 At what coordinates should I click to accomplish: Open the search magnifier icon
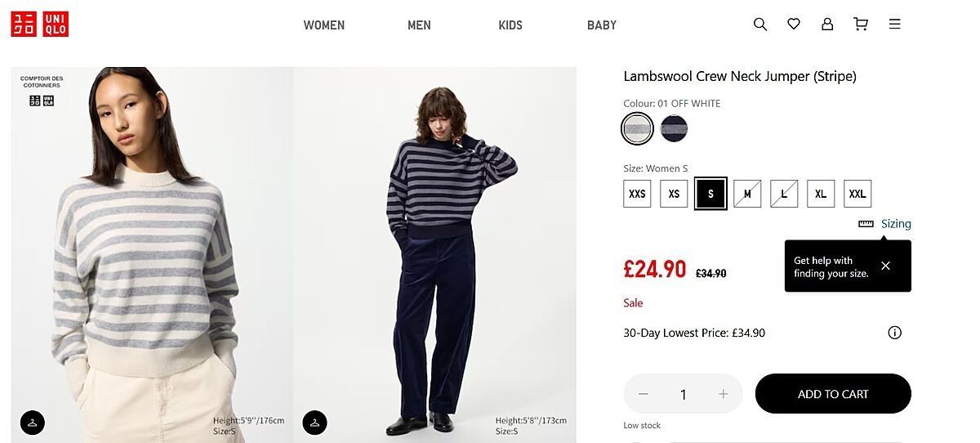760,25
